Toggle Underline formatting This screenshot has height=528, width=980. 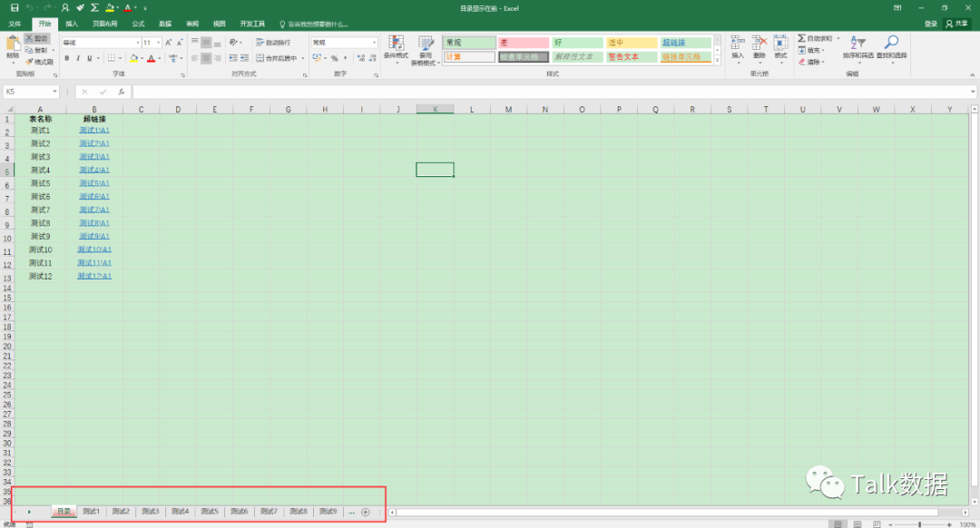(x=89, y=58)
